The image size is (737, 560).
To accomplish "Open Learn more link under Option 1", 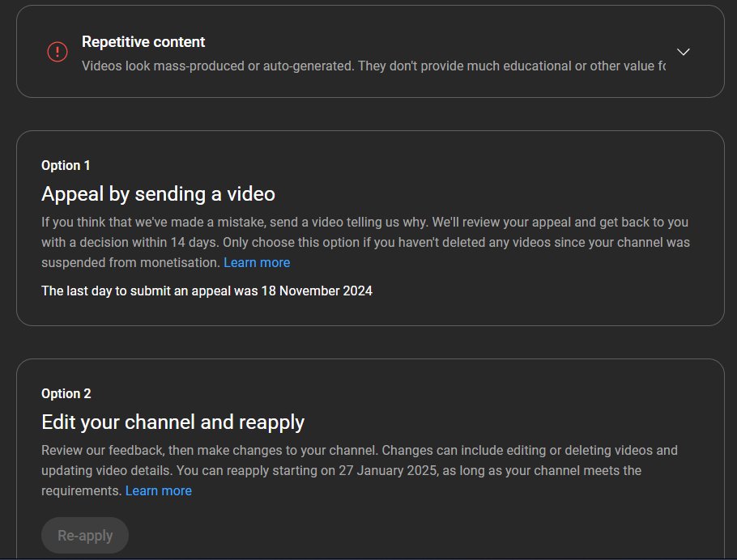I will pos(257,263).
